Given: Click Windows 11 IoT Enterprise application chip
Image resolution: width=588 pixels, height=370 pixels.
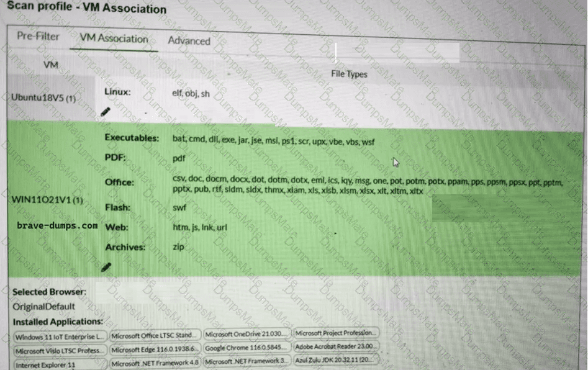Looking at the screenshot, I should coord(59,335).
